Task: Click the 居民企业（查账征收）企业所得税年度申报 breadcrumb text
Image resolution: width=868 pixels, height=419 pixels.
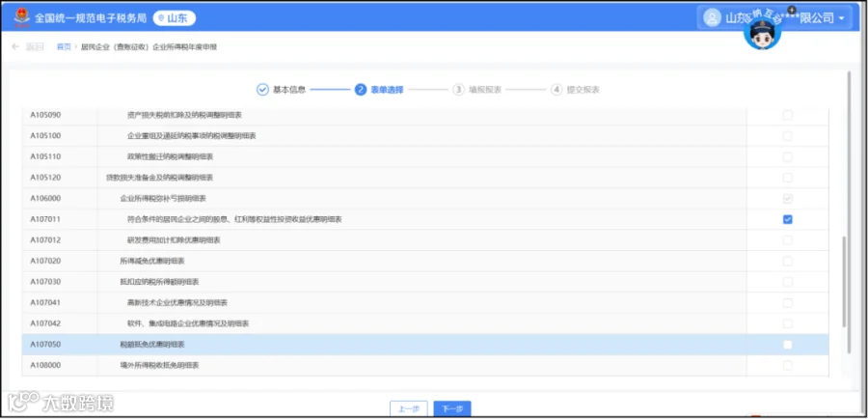Action: [x=149, y=47]
